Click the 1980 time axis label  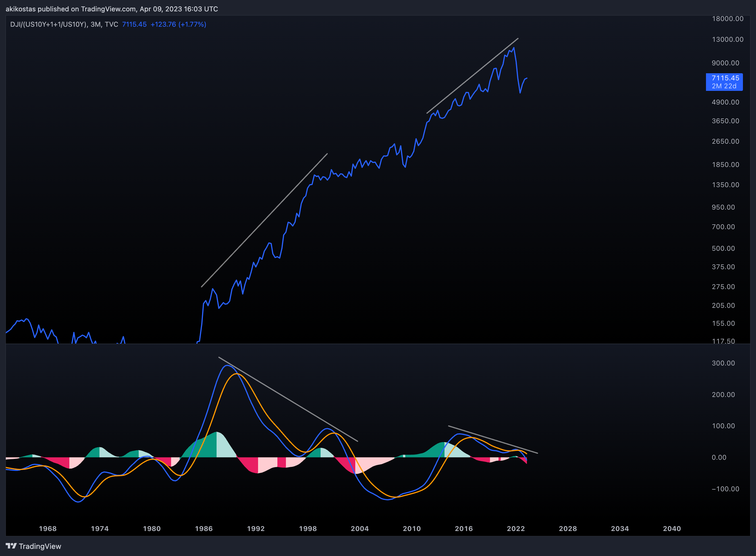coord(152,529)
